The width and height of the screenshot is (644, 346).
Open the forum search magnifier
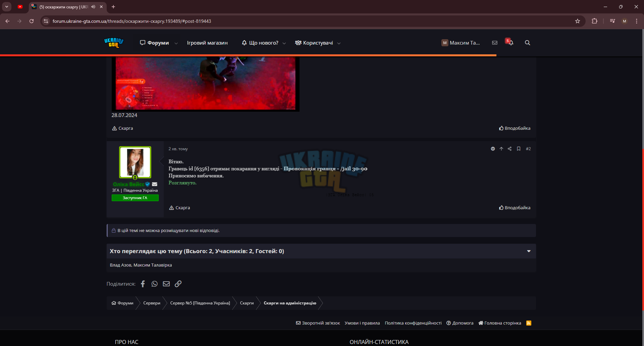[528, 43]
